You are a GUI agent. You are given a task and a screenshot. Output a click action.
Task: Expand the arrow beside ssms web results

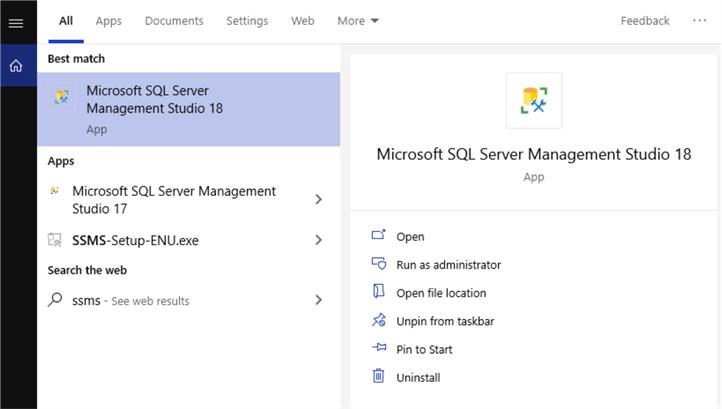point(319,300)
